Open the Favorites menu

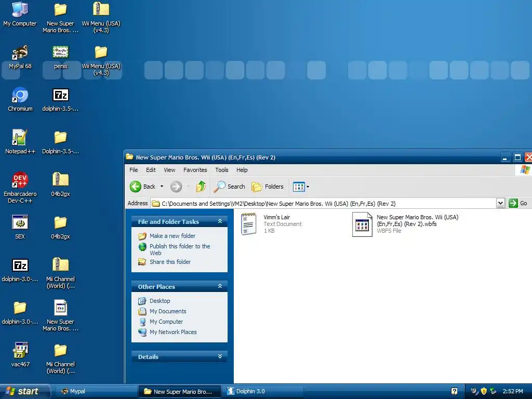[195, 170]
